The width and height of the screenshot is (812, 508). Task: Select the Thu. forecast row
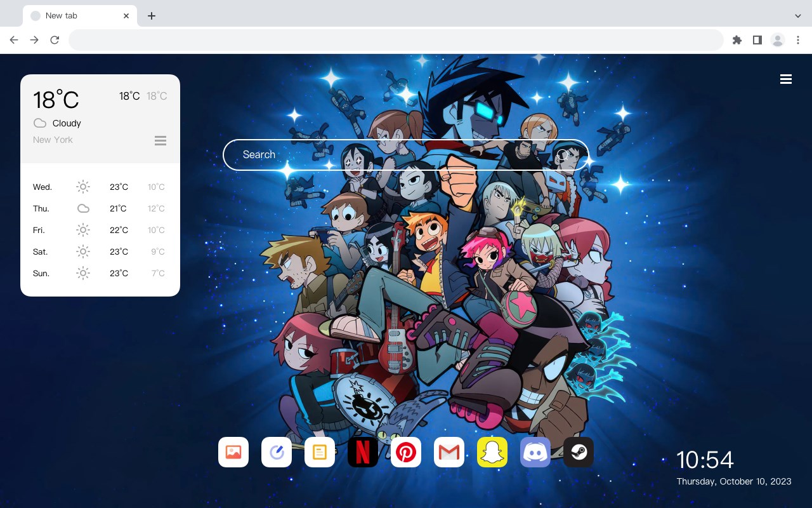[x=100, y=208]
